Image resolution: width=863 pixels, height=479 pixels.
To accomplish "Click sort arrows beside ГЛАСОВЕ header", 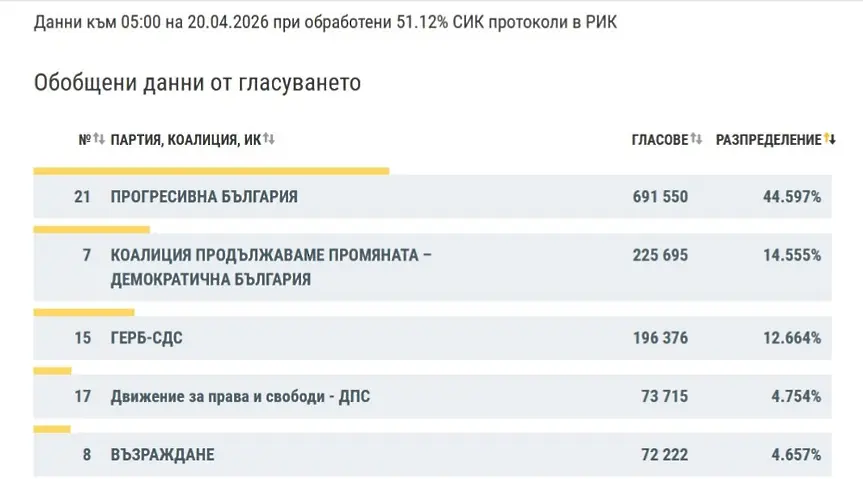I will 697,140.
